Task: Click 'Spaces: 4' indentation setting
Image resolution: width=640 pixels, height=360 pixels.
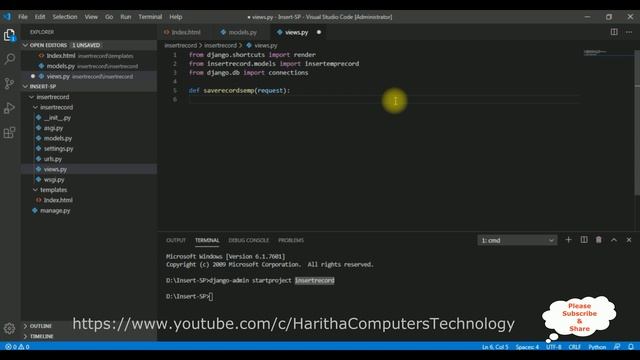Action: [527, 347]
